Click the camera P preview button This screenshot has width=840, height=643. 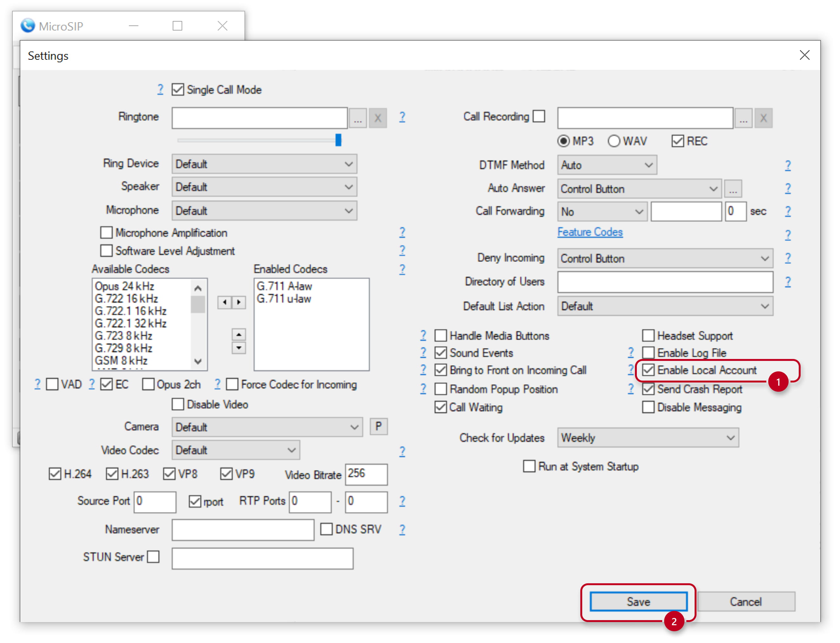click(x=378, y=426)
